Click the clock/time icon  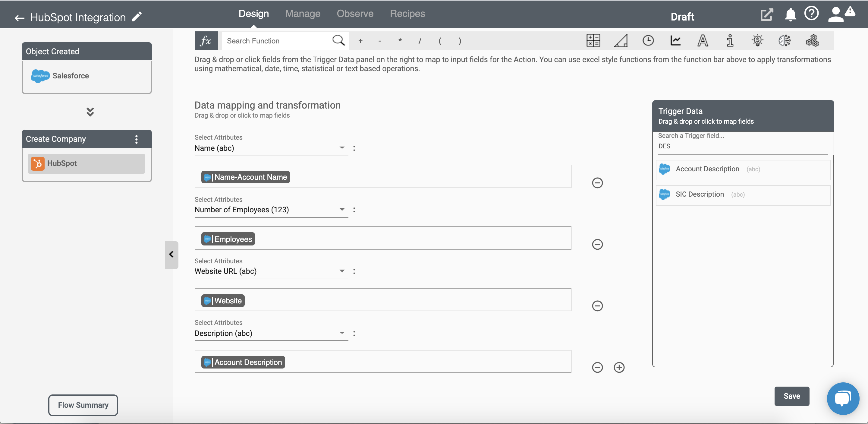click(648, 40)
